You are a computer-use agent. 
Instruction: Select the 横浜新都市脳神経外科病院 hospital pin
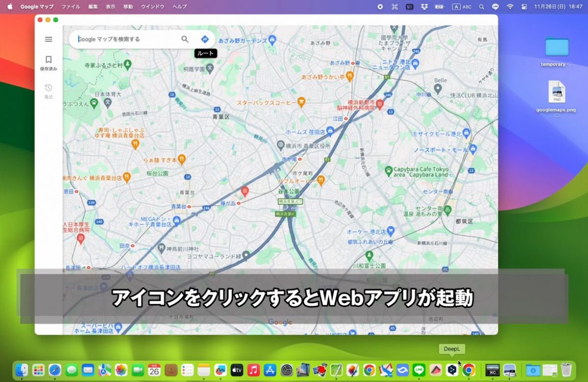point(380,104)
